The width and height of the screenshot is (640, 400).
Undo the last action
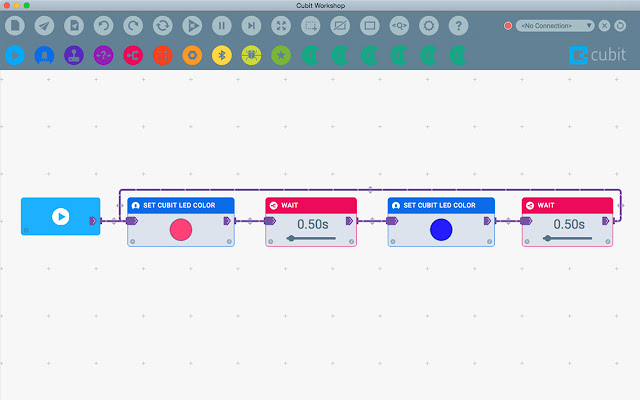click(104, 26)
